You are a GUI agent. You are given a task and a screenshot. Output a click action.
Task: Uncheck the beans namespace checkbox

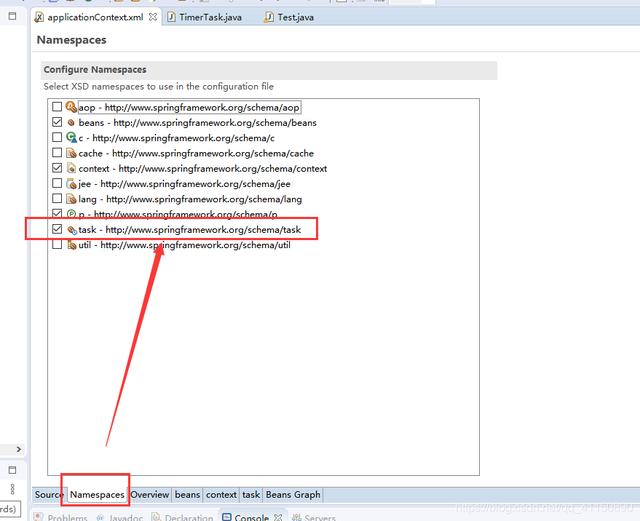(x=57, y=122)
